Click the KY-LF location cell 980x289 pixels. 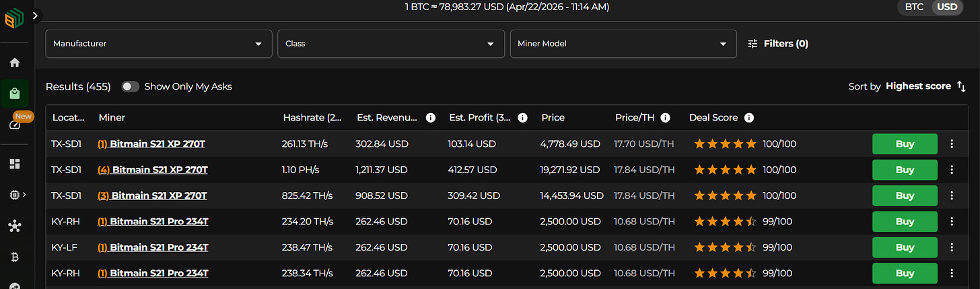click(x=65, y=247)
